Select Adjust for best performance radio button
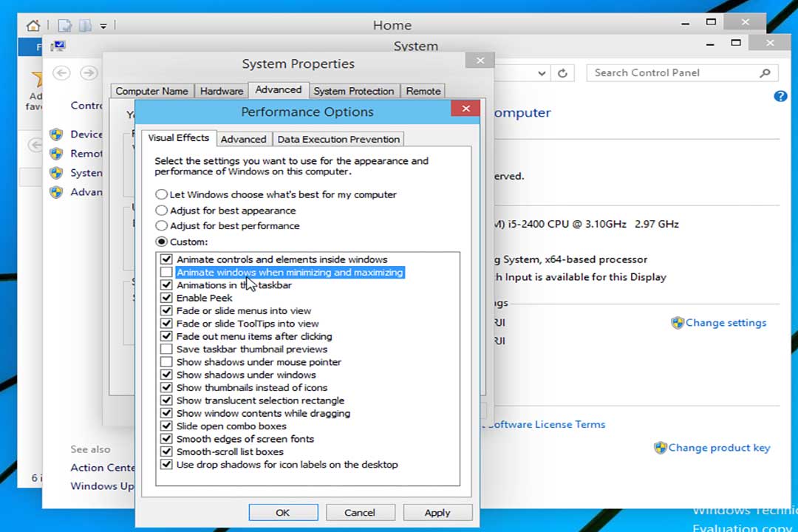This screenshot has width=798, height=532. click(x=161, y=225)
